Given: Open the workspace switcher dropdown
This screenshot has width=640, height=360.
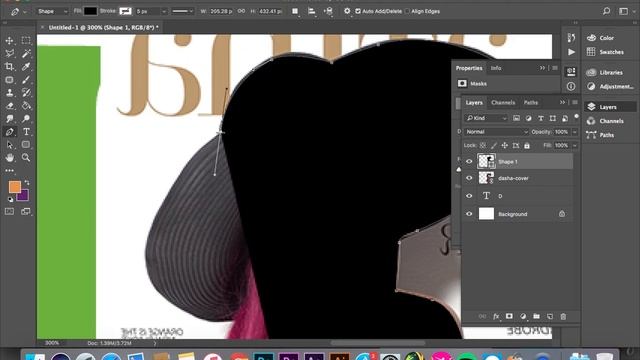Looking at the screenshot, I should tap(625, 11).
